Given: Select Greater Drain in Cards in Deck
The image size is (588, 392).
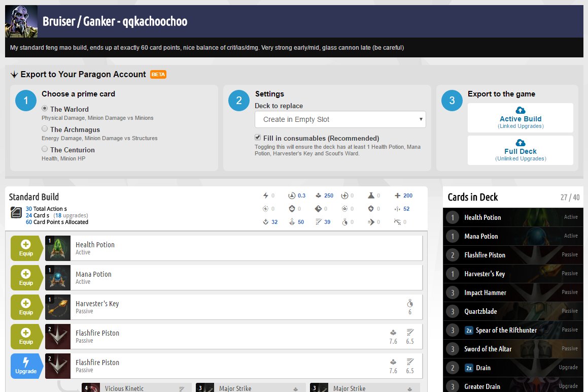Looking at the screenshot, I should (513, 385).
